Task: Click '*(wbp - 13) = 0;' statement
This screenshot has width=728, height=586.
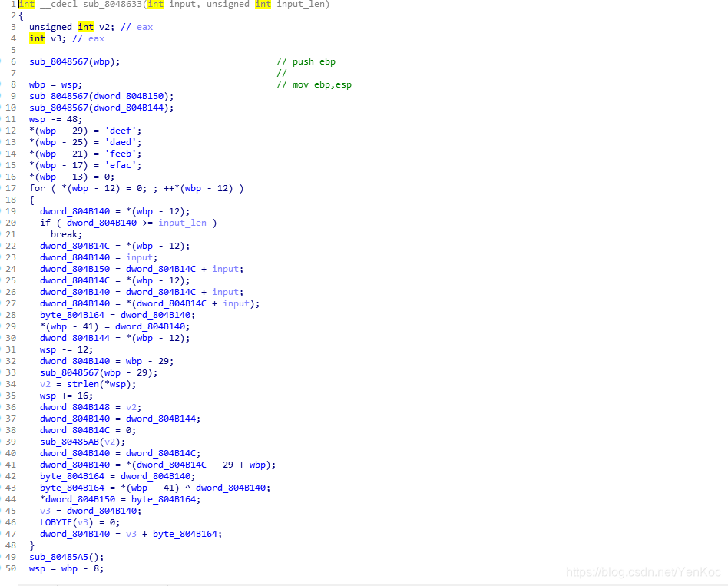Action: (x=72, y=177)
